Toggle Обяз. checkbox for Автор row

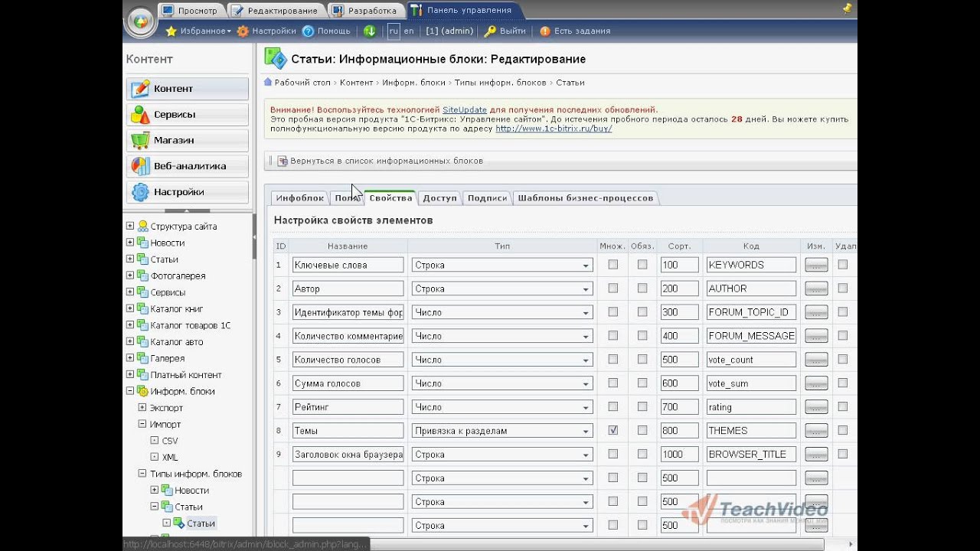coord(642,289)
